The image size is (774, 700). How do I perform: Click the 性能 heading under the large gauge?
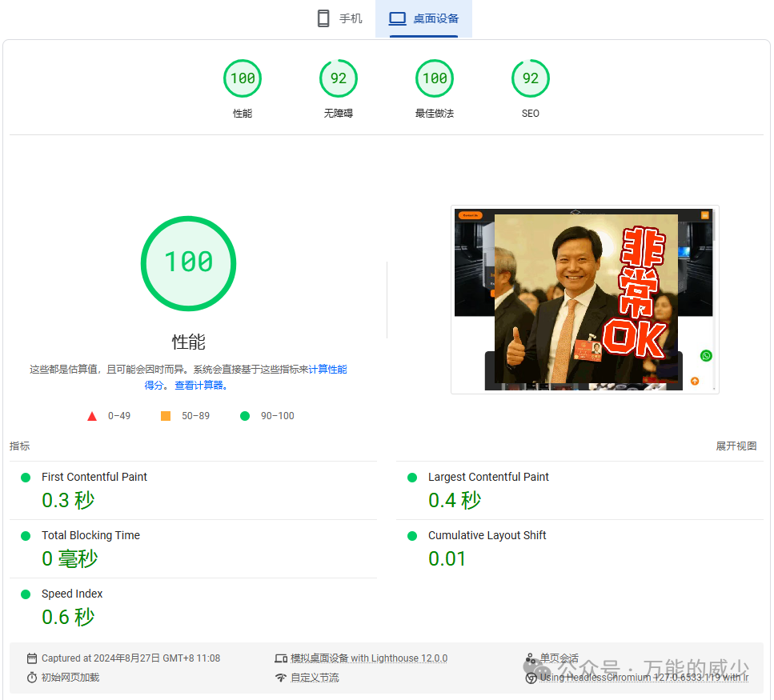coord(189,342)
